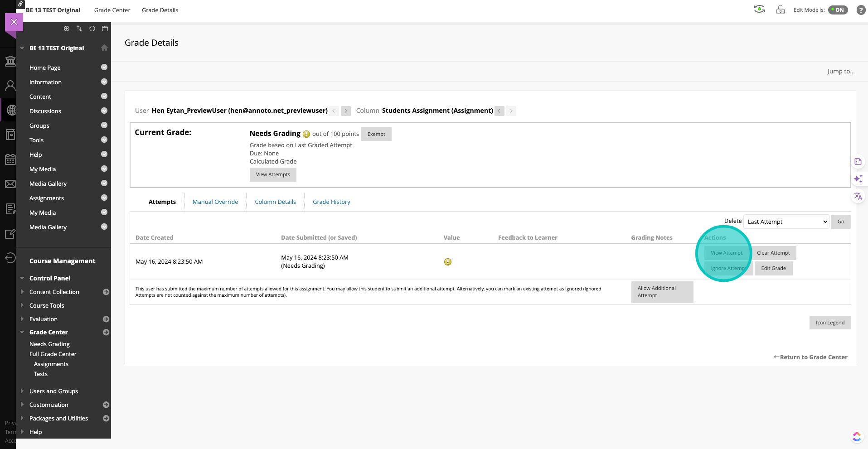
Task: Click the help question mark icon
Action: (860, 10)
